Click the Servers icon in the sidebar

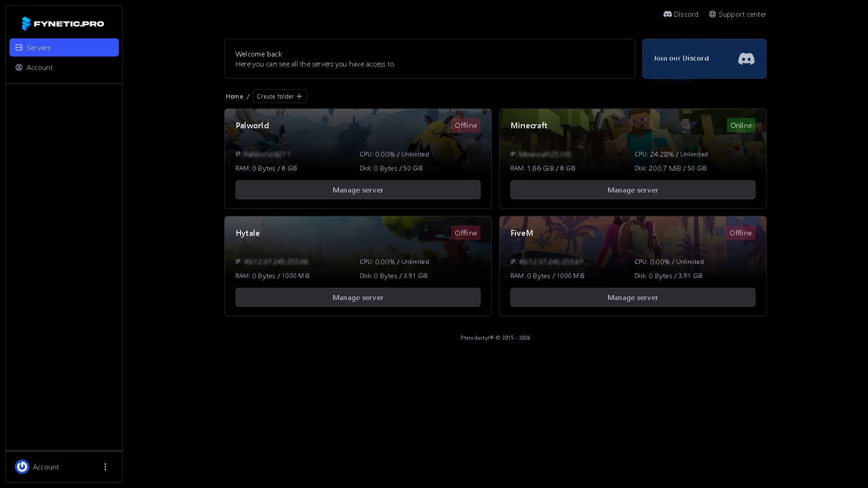click(x=19, y=47)
